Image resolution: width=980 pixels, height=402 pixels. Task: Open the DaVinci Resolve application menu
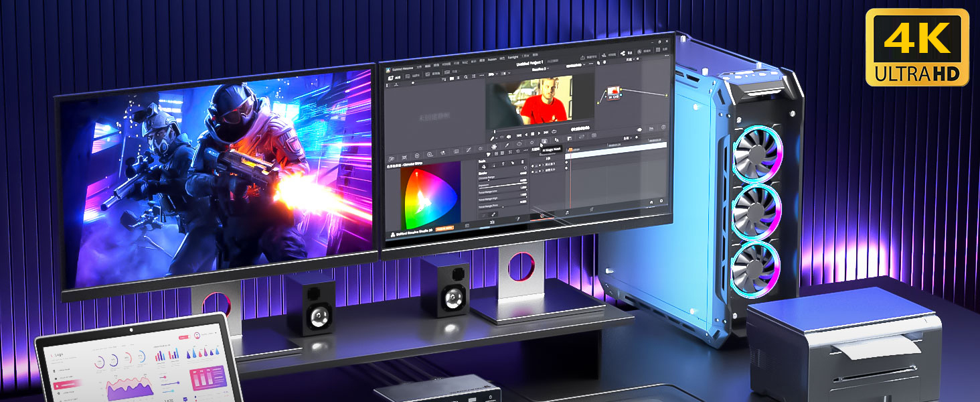point(402,69)
